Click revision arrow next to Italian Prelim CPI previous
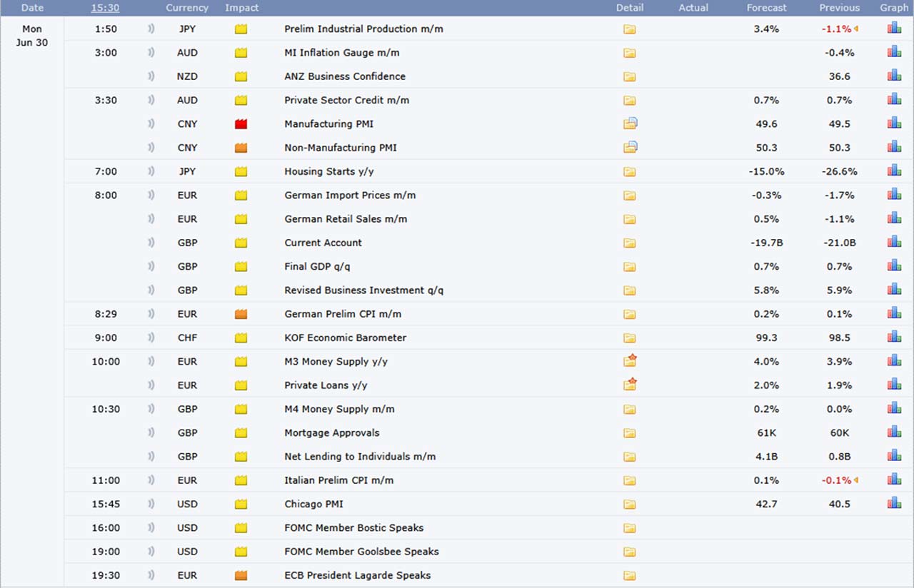The width and height of the screenshot is (914, 588). [856, 480]
